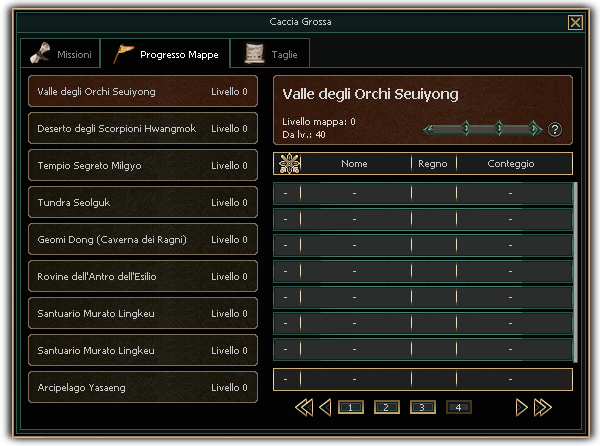Click the rank emblem column header icon

pyautogui.click(x=287, y=164)
